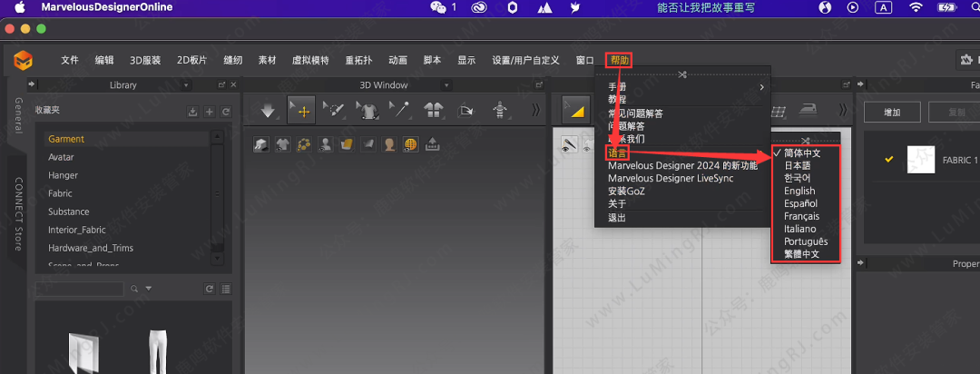Undock the Library panel
980x374 pixels.
click(x=222, y=84)
